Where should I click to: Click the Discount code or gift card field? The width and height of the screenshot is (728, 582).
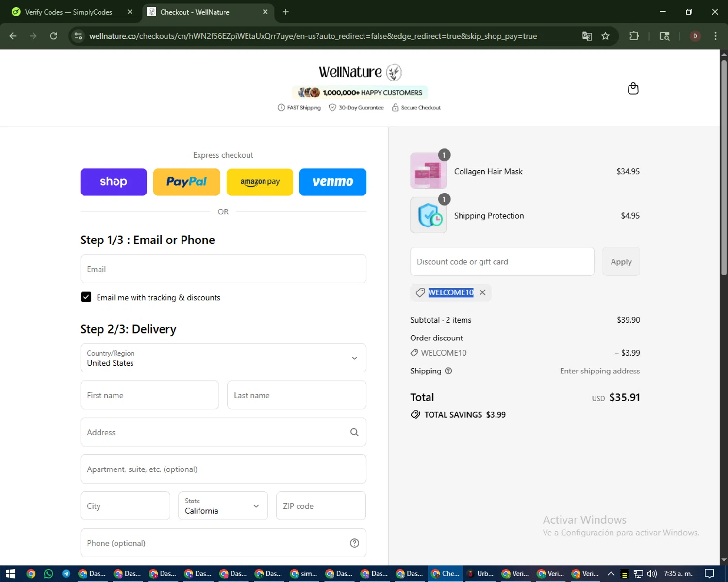[x=502, y=261]
